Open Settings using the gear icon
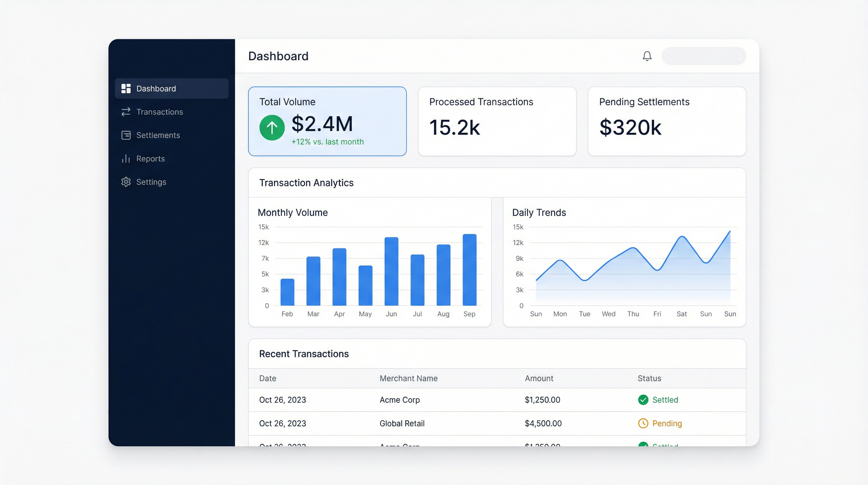 (126, 182)
